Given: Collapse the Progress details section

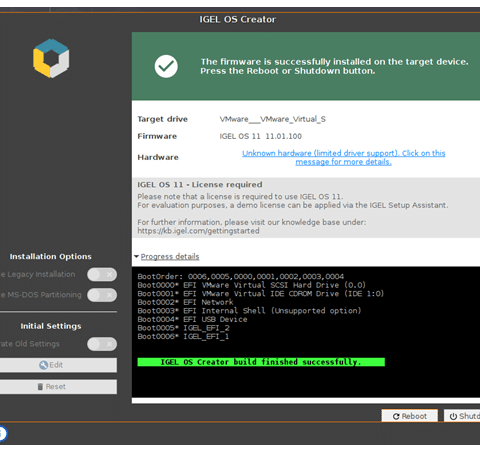Looking at the screenshot, I should (167, 257).
